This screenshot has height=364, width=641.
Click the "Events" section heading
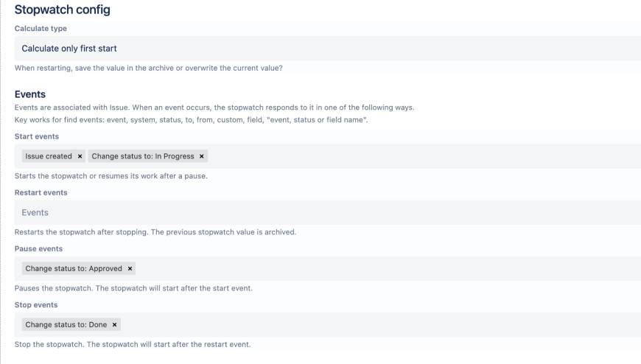pyautogui.click(x=30, y=94)
